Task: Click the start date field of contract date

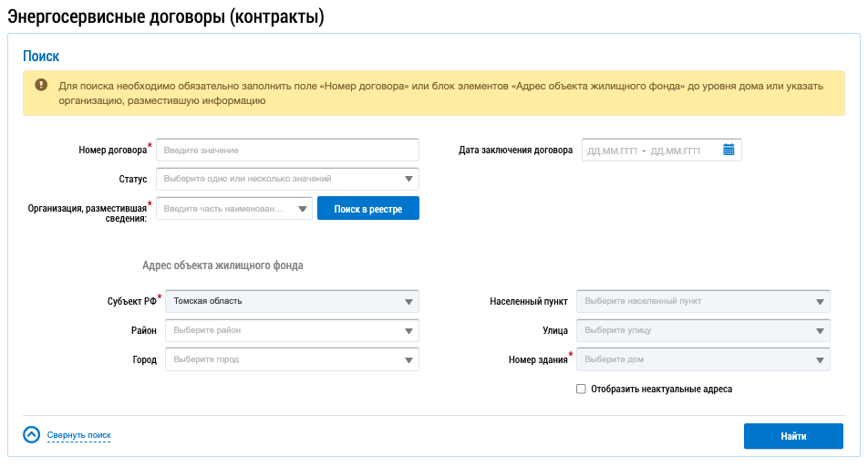Action: coord(612,151)
